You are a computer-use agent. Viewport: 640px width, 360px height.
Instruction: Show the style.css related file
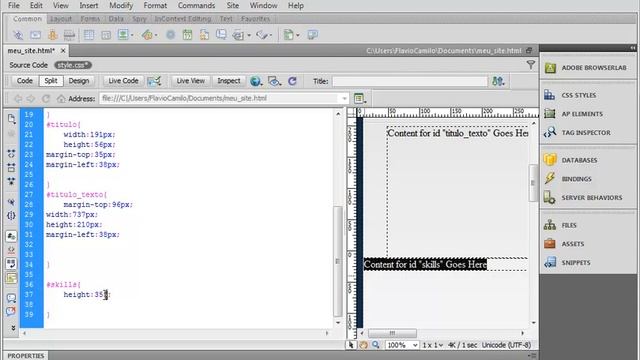click(x=73, y=65)
